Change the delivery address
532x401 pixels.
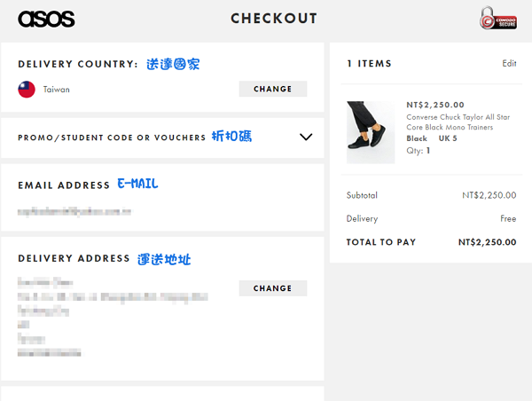coord(273,288)
